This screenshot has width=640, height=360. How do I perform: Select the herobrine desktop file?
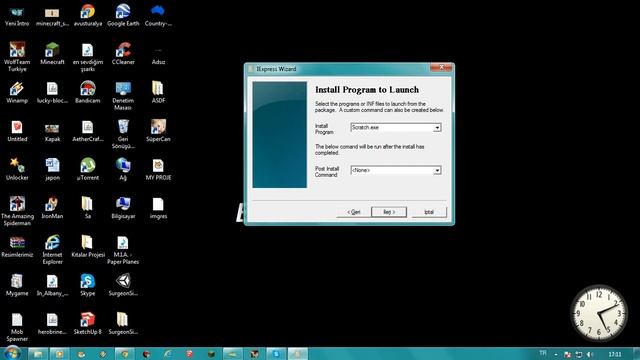pyautogui.click(x=52, y=323)
